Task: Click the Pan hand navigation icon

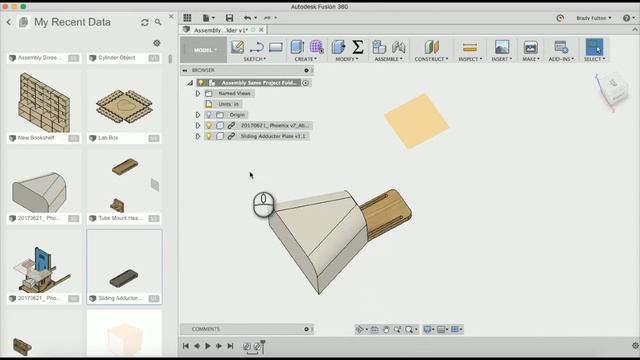Action: pos(386,329)
